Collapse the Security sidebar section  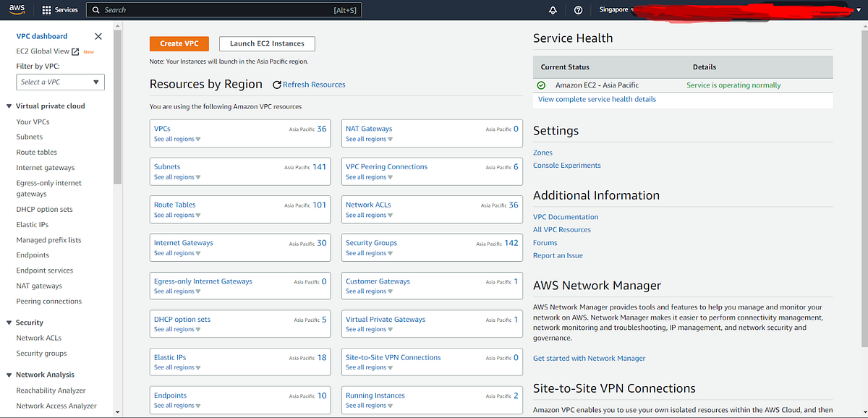pyautogui.click(x=9, y=323)
